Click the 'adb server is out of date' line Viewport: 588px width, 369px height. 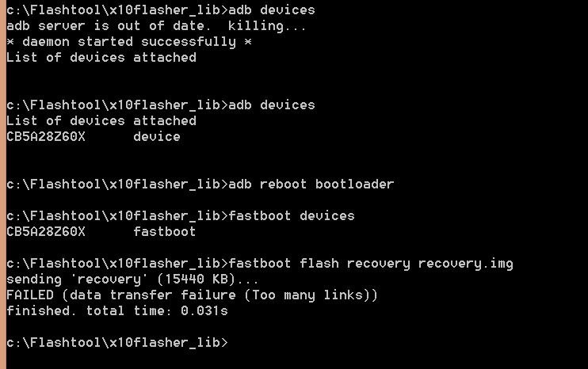pyautogui.click(x=156, y=26)
